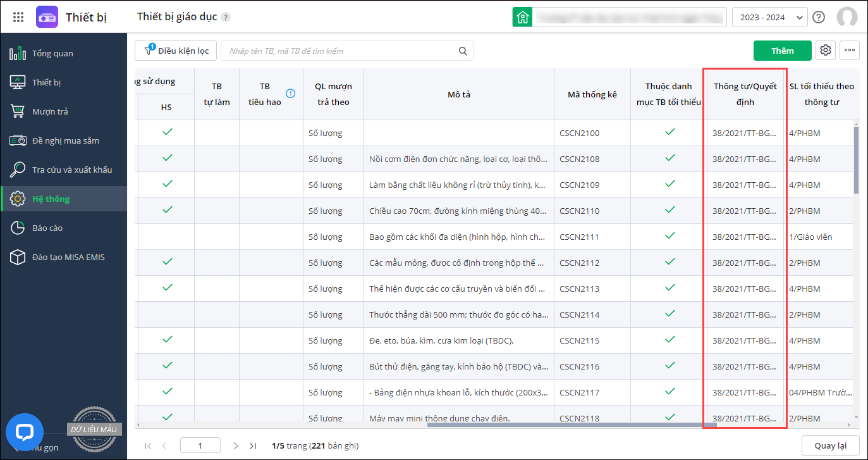This screenshot has width=868, height=460.
Task: Click the green Thêm button
Action: coord(782,51)
